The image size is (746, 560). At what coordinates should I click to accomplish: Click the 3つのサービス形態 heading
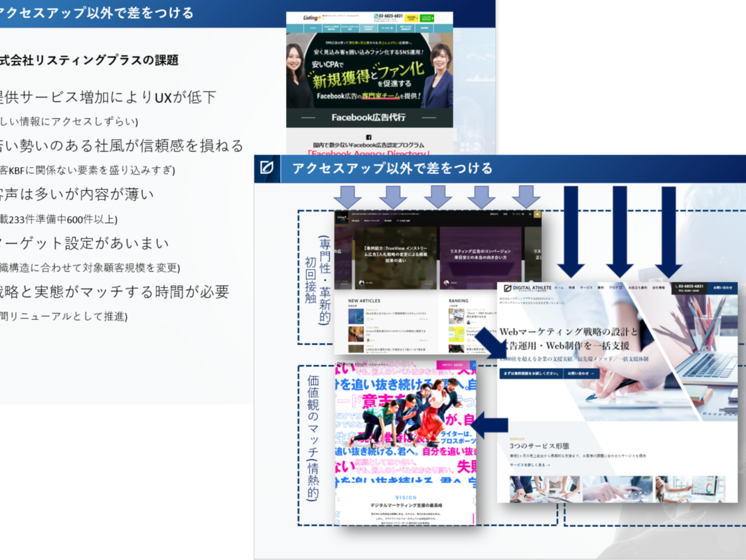pos(539,446)
